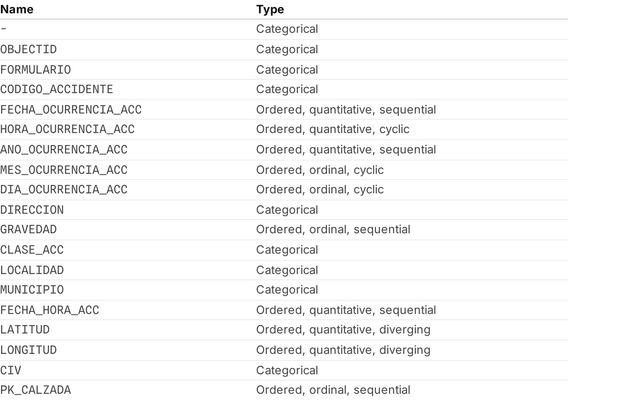Click the HORA_OCURRENCIA_ACC field name
640x400 pixels.
pyautogui.click(x=64, y=130)
